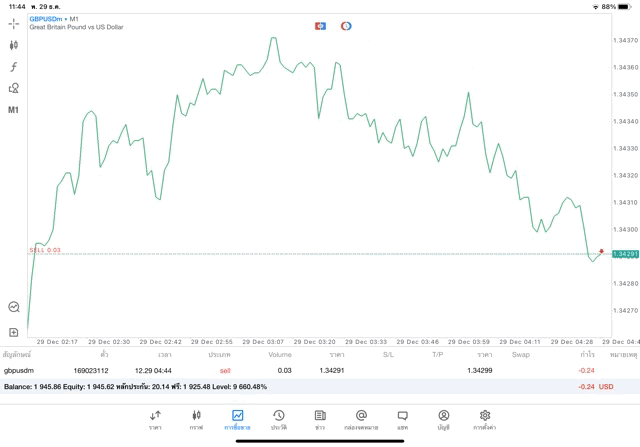Viewport: 640px width, 447px height.
Task: Tap the SELL 0.03 order line on chart
Action: (x=45, y=250)
